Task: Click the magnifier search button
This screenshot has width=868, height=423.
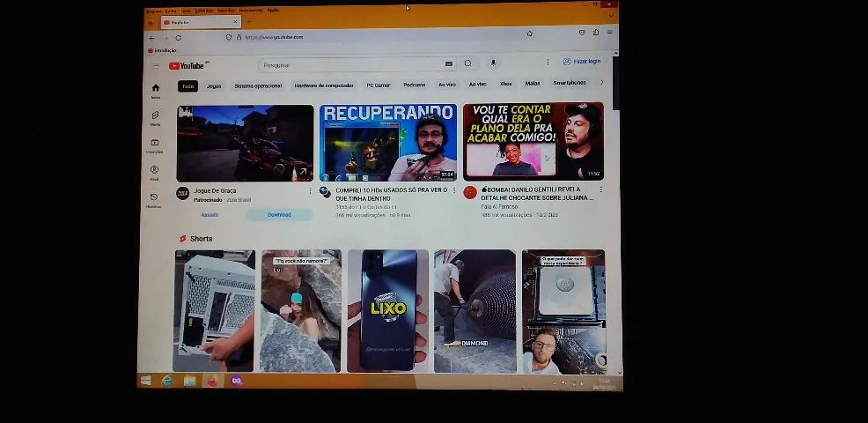Action: tap(468, 63)
